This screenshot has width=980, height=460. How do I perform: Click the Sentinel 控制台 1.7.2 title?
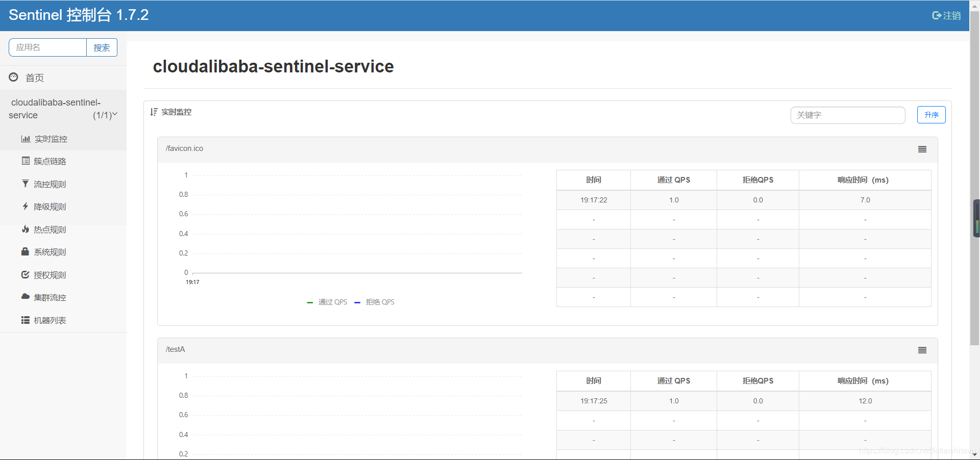(x=79, y=15)
